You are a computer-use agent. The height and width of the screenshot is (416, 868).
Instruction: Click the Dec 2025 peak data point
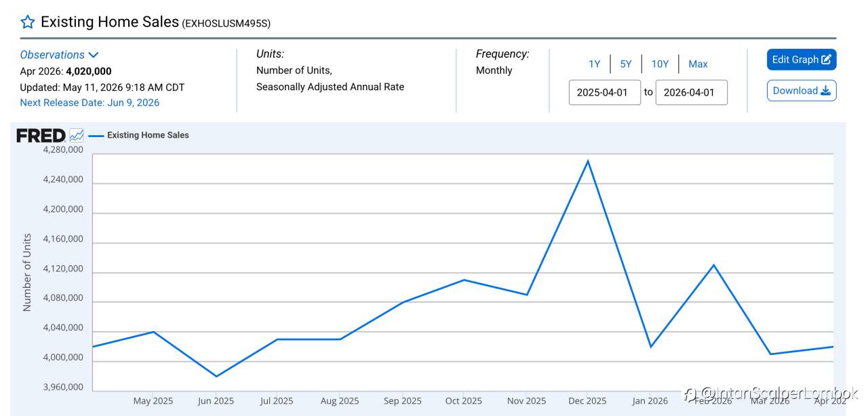pyautogui.click(x=588, y=161)
